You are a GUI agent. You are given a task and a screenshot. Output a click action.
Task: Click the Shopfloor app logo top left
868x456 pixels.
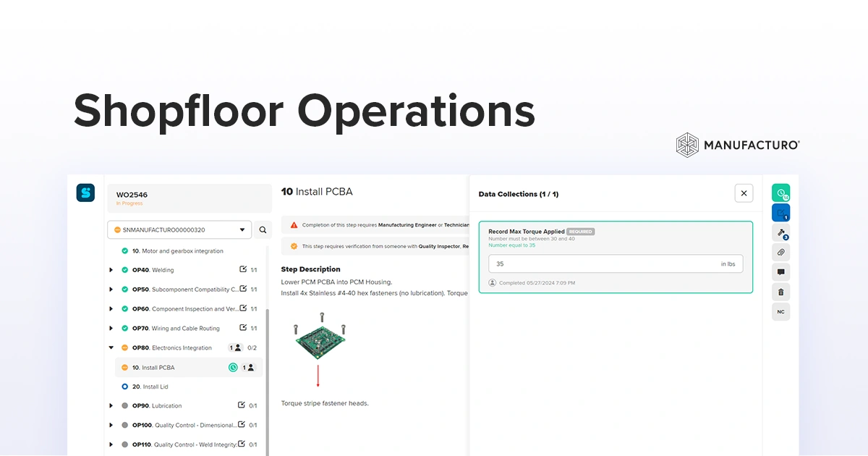[x=85, y=193]
